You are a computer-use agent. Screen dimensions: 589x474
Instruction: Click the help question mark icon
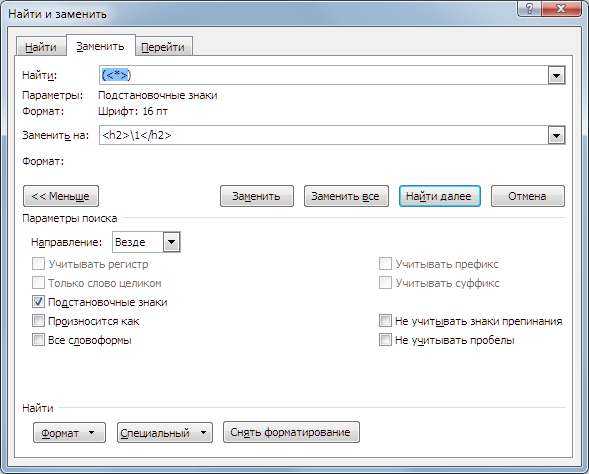[x=530, y=8]
